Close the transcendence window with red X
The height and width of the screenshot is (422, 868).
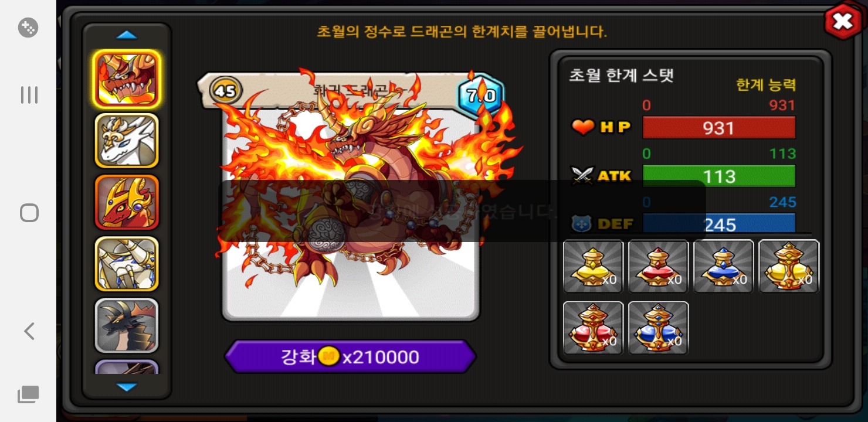click(842, 22)
